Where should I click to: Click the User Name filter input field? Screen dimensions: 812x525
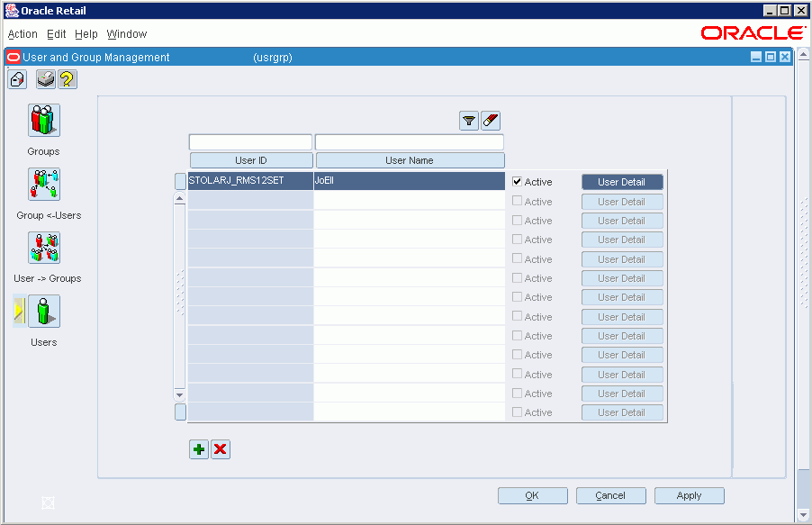409,142
